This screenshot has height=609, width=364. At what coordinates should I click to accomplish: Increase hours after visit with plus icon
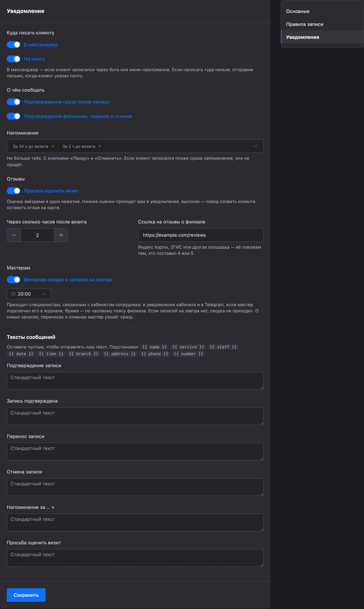pyautogui.click(x=61, y=235)
